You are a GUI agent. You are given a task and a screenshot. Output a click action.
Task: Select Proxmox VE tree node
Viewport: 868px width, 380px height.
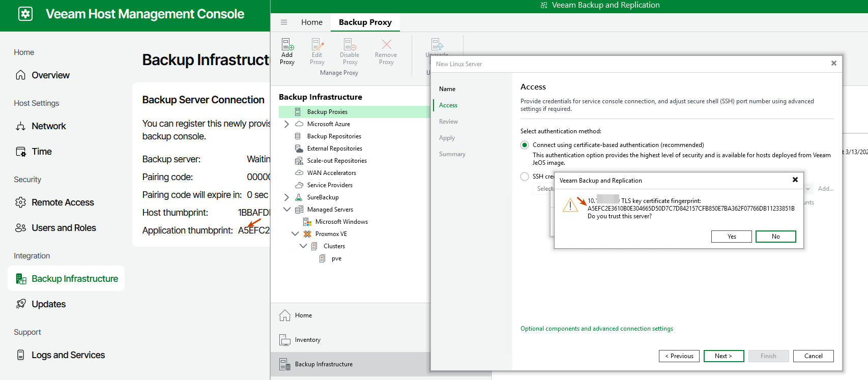click(331, 234)
